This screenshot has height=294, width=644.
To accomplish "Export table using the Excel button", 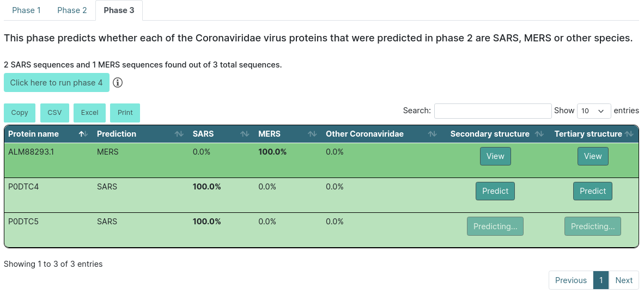I will (89, 113).
